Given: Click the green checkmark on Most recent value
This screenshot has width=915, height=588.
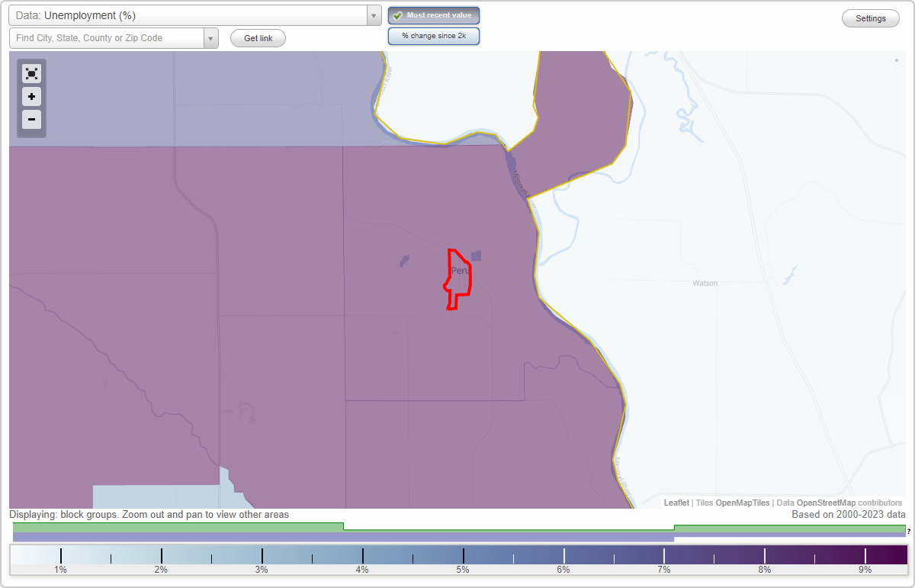Looking at the screenshot, I should 398,15.
